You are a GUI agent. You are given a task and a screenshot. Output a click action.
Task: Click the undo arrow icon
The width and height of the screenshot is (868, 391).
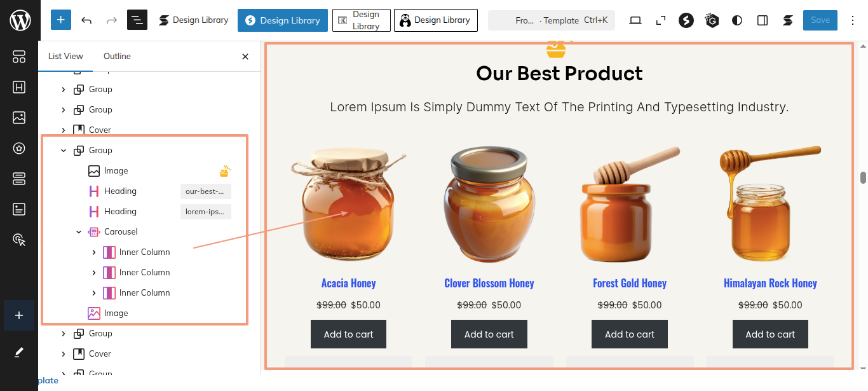coord(86,20)
